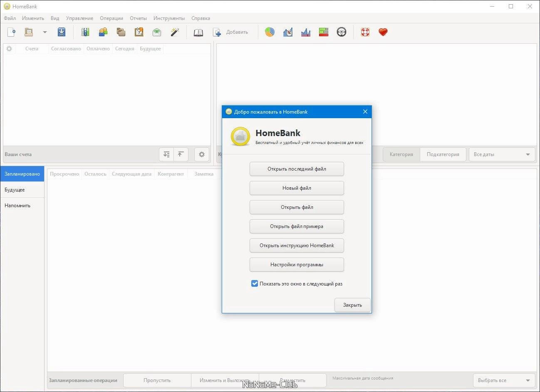The image size is (540, 392).
Task: Open the Операции menu
Action: 111,18
